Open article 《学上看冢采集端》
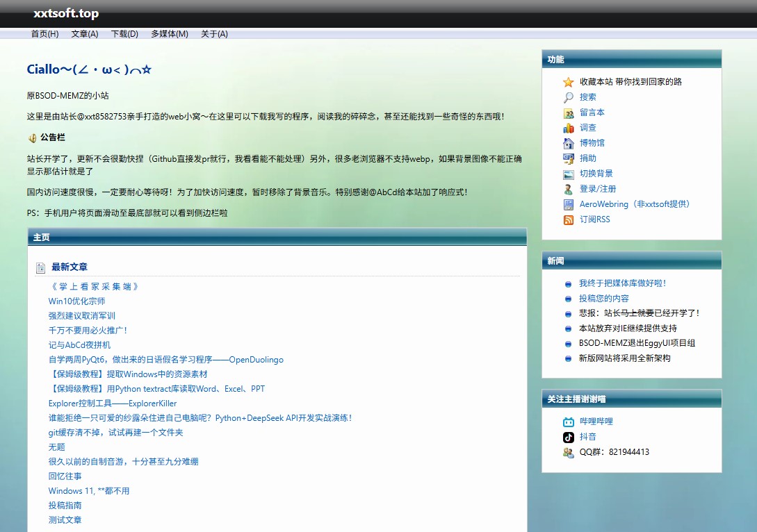 click(95, 287)
